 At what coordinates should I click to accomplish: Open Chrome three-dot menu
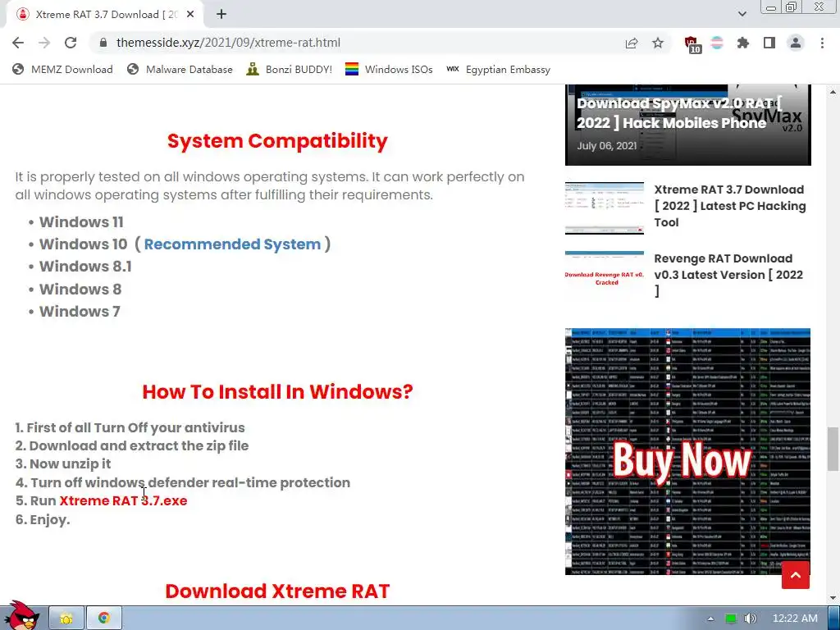pyautogui.click(x=822, y=43)
